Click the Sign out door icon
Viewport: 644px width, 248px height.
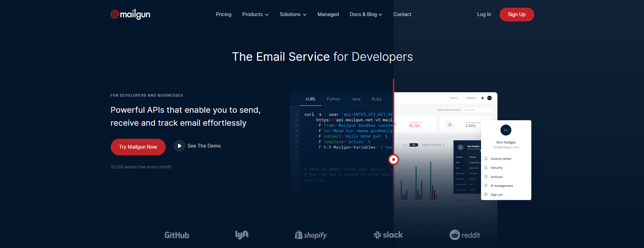point(486,194)
